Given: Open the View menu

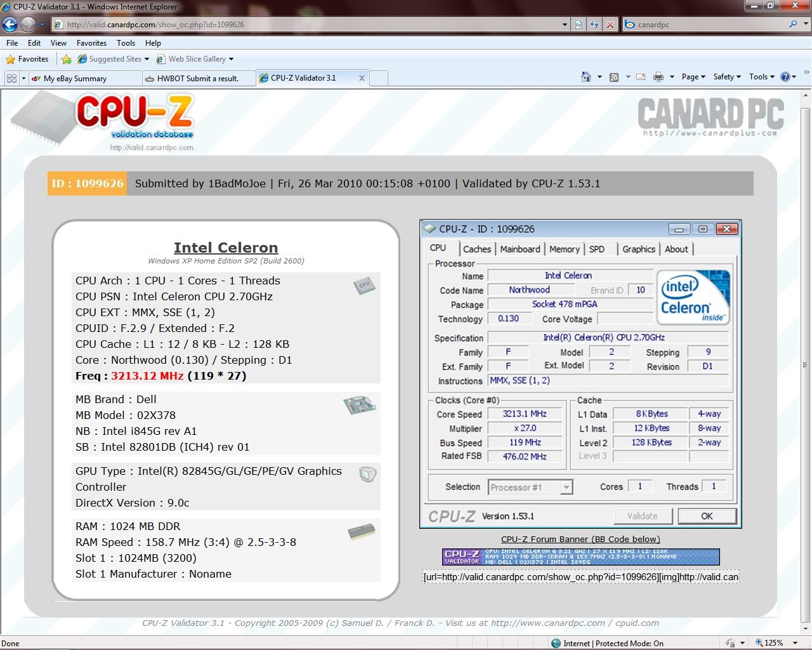Looking at the screenshot, I should (58, 43).
